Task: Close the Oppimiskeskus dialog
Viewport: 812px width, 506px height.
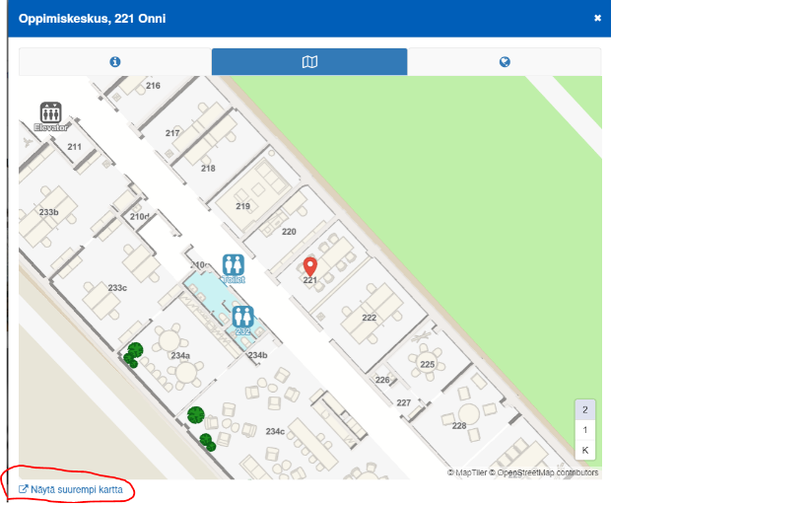Action: coord(597,18)
